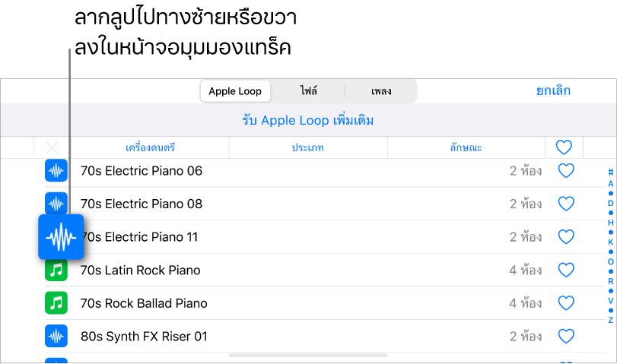
Task: Jump to letter K in alphabet index
Action: coord(610,242)
